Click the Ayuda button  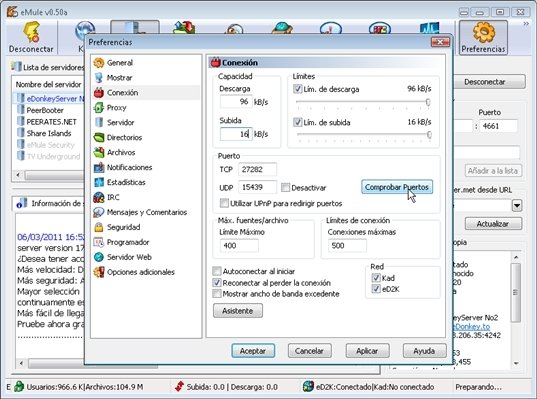(424, 351)
